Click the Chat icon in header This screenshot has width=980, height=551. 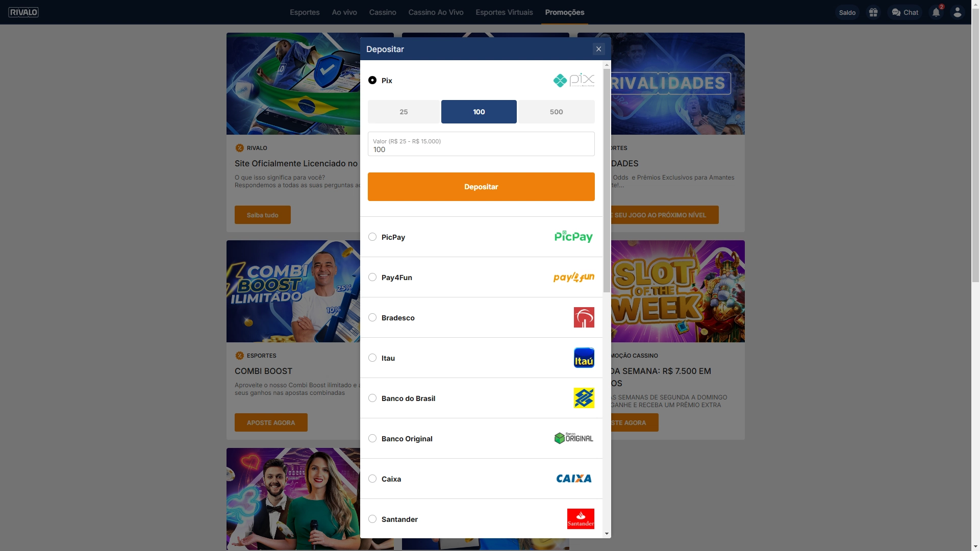pos(906,12)
